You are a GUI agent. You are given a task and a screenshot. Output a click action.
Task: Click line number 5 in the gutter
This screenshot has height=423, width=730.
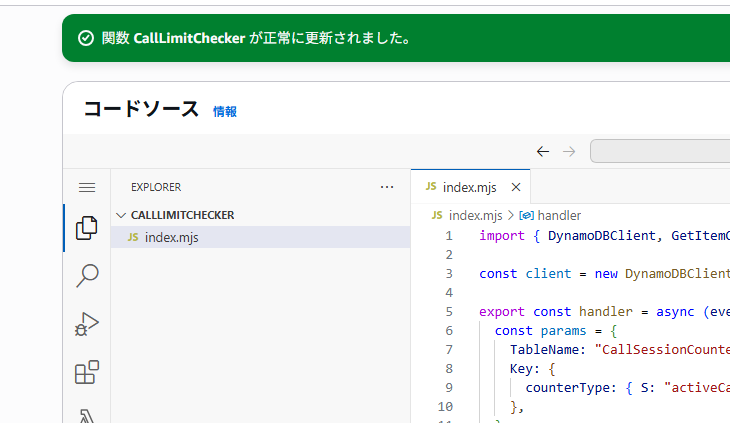(x=449, y=311)
